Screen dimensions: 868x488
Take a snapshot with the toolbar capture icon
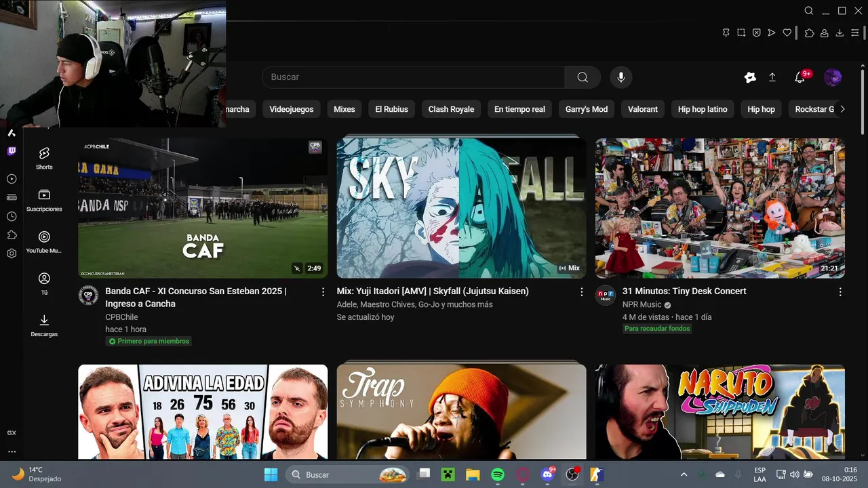[x=741, y=33]
